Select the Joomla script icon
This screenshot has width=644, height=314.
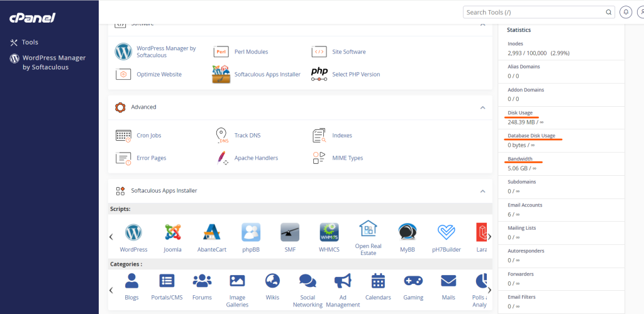[172, 232]
